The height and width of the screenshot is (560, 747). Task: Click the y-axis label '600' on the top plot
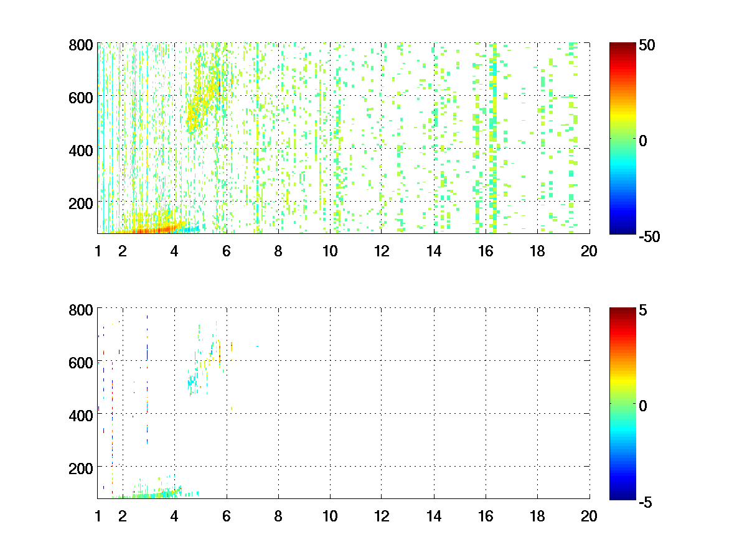click(x=81, y=97)
